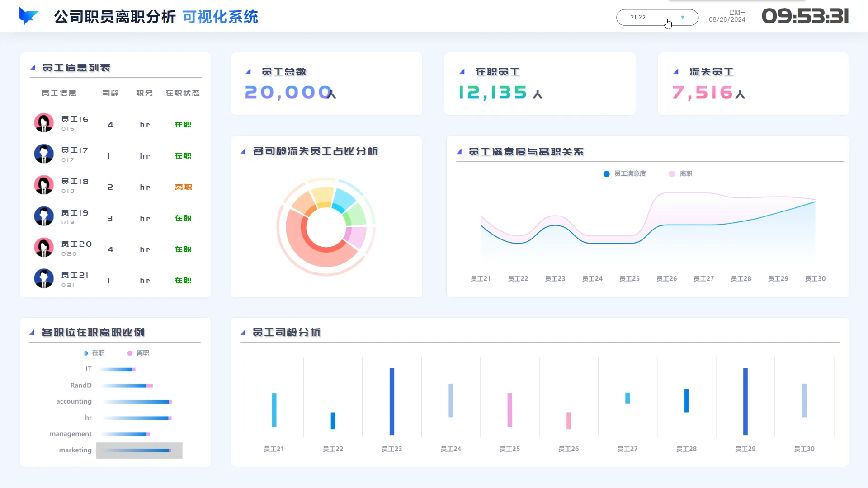Click the 司龄 column header
The height and width of the screenshot is (488, 868).
110,93
